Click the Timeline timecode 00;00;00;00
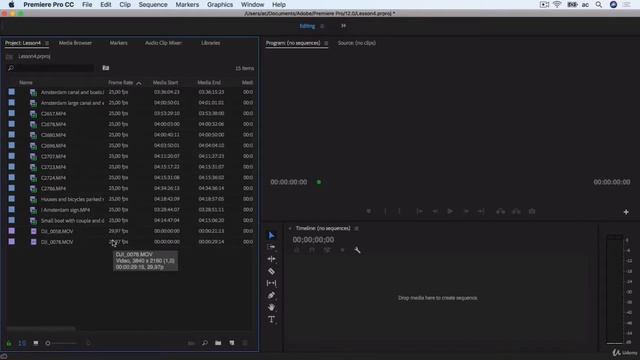Screen dimensions: 640x360 [313, 240]
